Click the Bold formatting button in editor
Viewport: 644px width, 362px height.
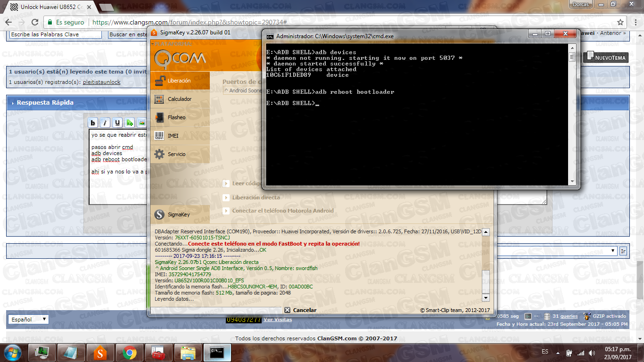[x=93, y=123]
